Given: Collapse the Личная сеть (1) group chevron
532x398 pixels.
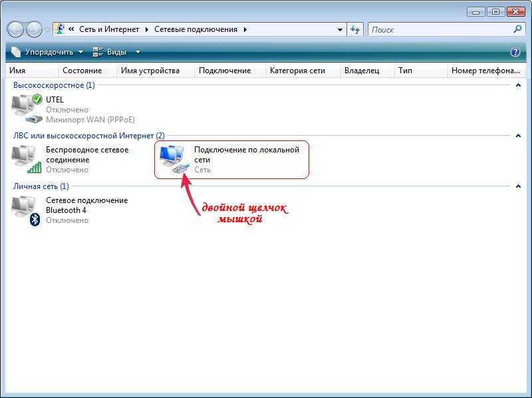Looking at the screenshot, I should coord(518,186).
